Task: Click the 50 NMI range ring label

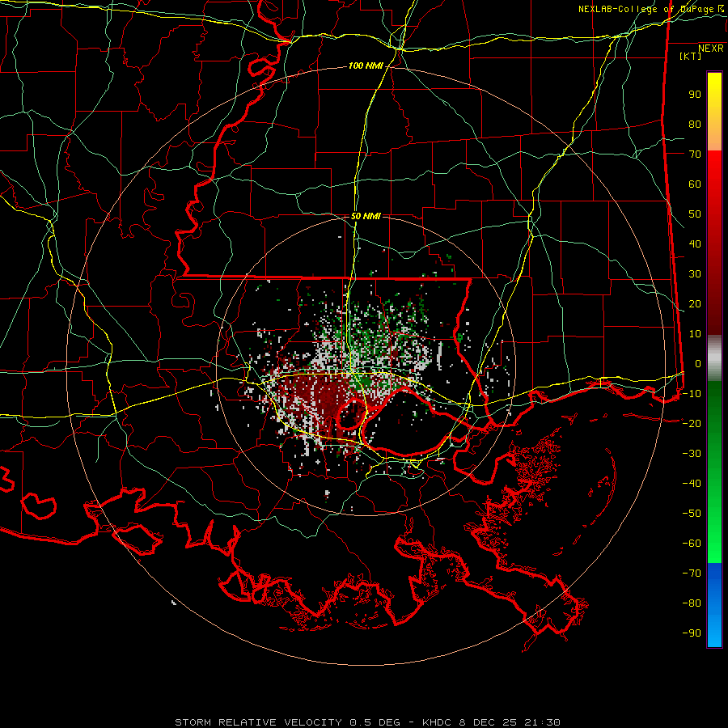Action: (366, 216)
